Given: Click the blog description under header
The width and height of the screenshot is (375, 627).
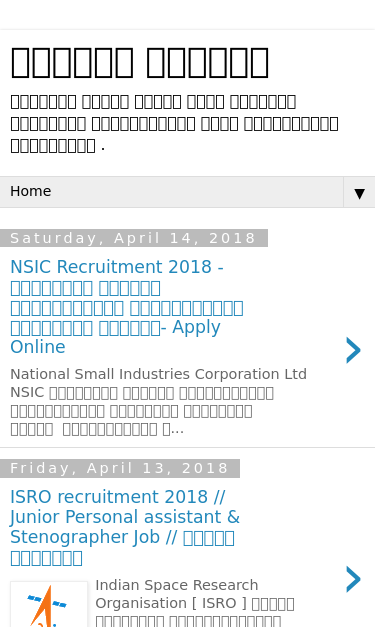Looking at the screenshot, I should click(x=174, y=123).
